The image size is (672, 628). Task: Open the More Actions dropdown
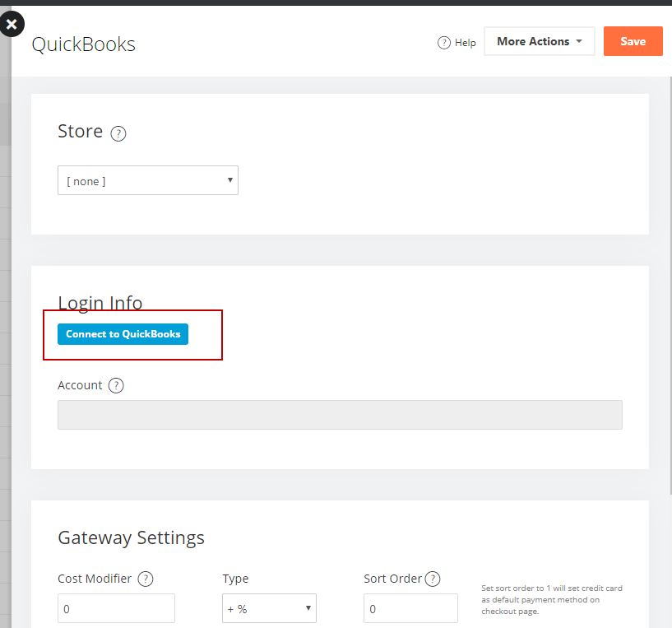point(539,41)
